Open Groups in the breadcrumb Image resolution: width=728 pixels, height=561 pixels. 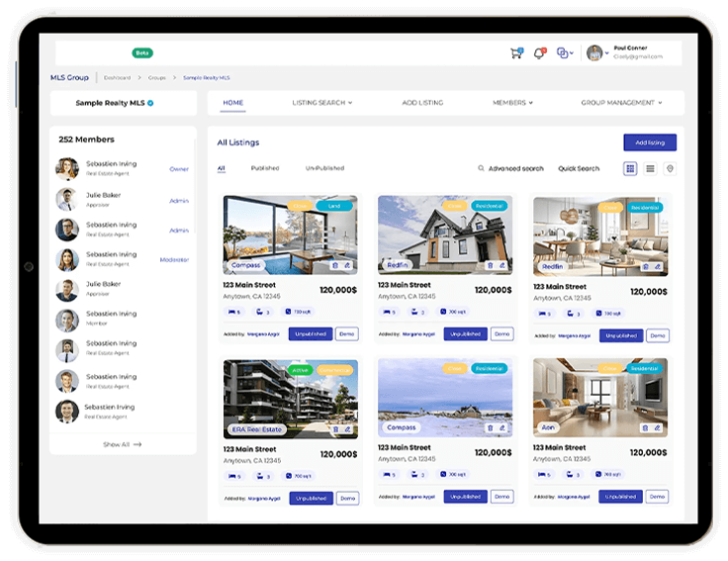157,77
